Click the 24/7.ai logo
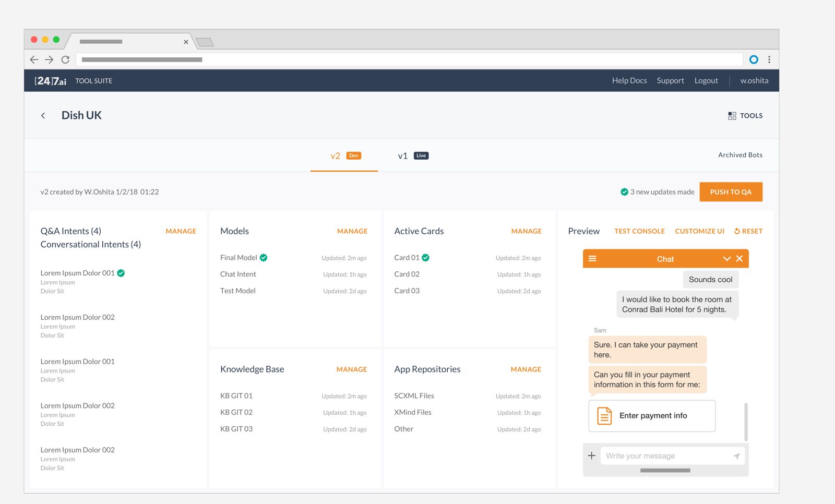Image resolution: width=835 pixels, height=504 pixels. [x=50, y=81]
